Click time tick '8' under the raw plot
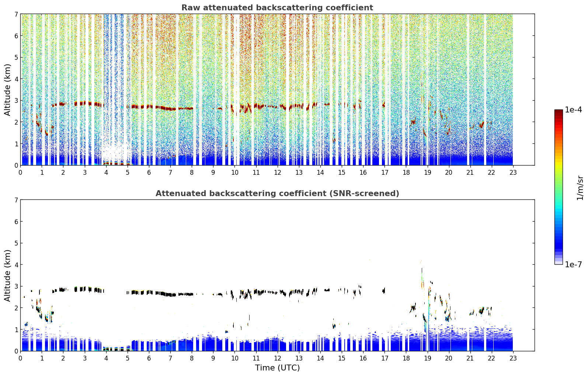 (x=192, y=173)
